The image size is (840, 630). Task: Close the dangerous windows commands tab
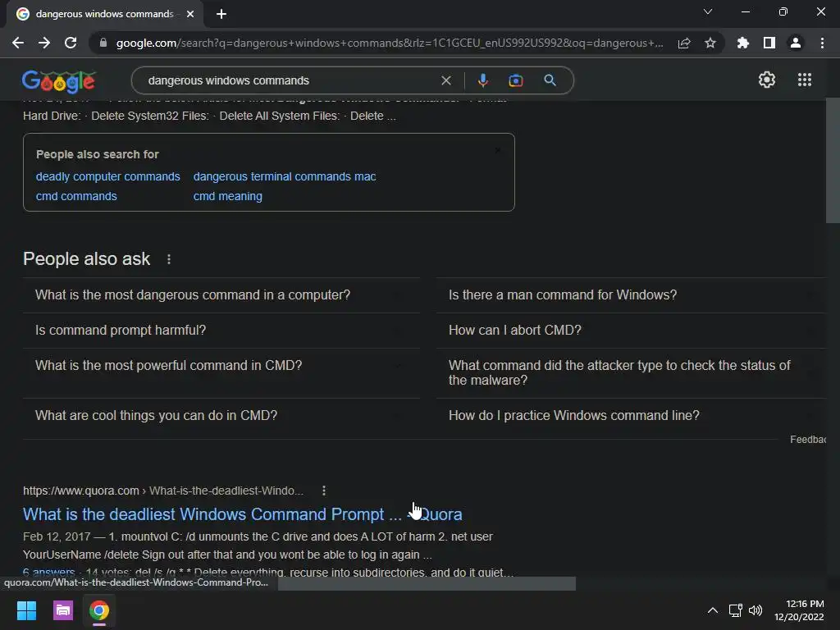click(x=190, y=14)
